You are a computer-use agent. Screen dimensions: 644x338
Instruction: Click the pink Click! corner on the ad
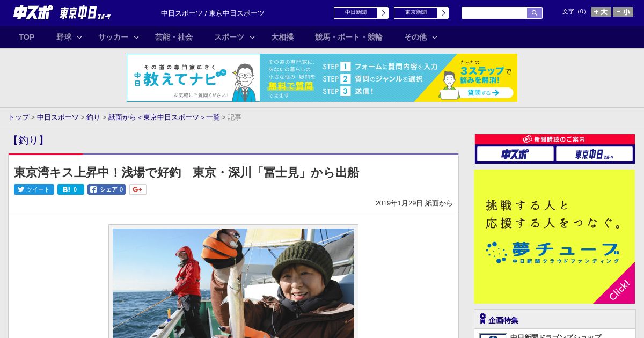tap(618, 289)
